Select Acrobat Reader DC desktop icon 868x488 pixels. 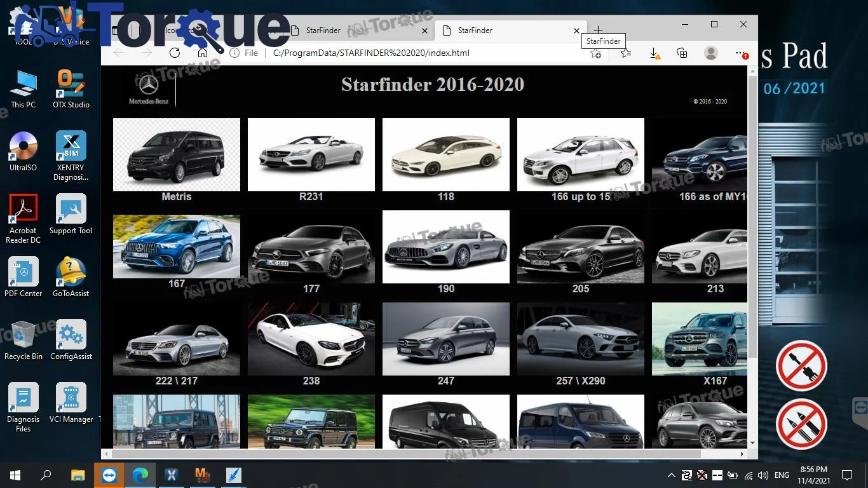coord(24,219)
